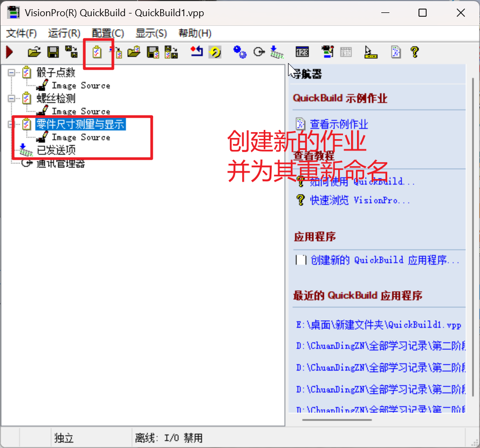Click the 123 results display icon
Image resolution: width=480 pixels, height=448 pixels.
coord(302,52)
